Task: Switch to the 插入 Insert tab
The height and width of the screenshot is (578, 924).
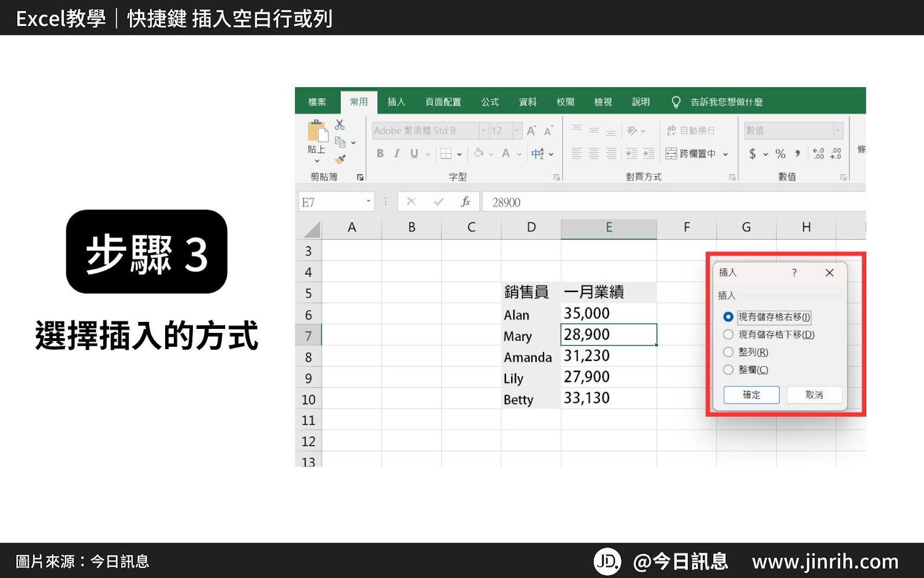Action: click(x=396, y=102)
